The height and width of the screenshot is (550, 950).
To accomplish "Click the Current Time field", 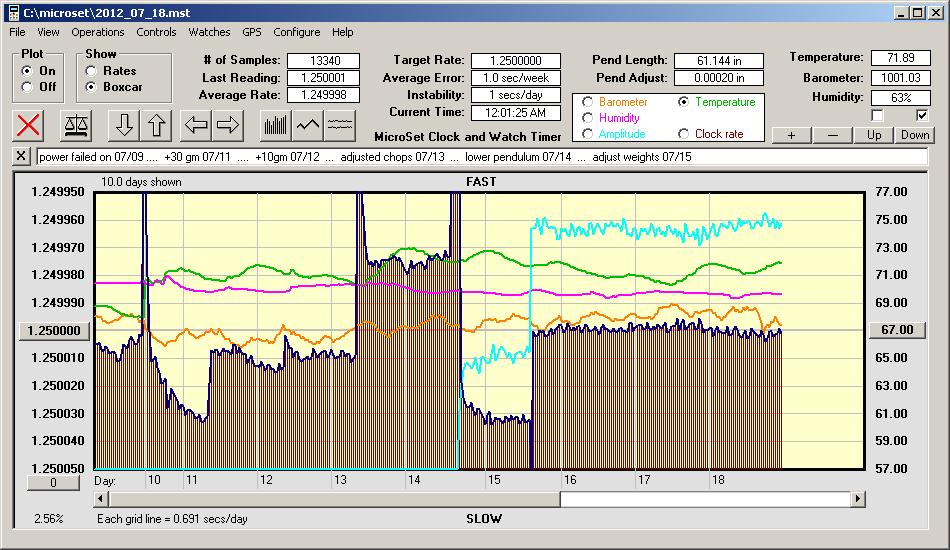I will pos(516,112).
